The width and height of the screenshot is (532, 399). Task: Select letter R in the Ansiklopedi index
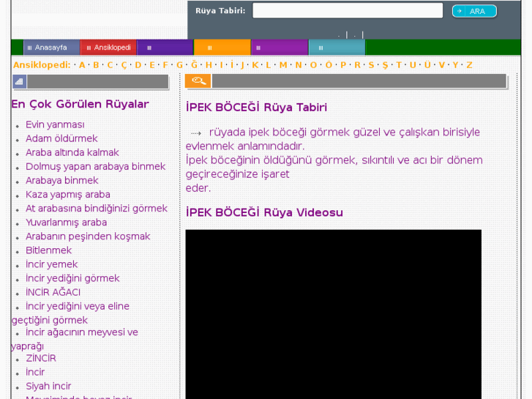(357, 65)
